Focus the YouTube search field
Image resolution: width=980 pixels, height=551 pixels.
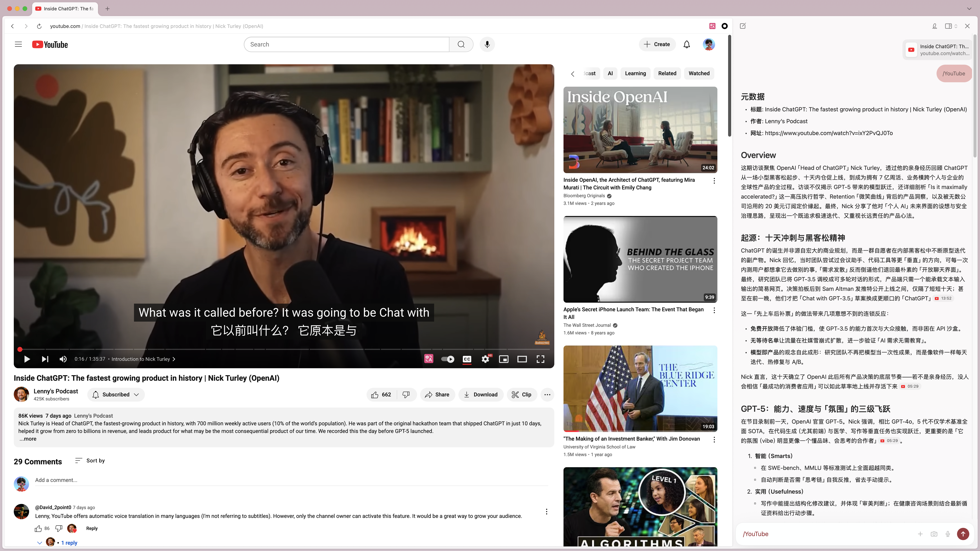347,45
